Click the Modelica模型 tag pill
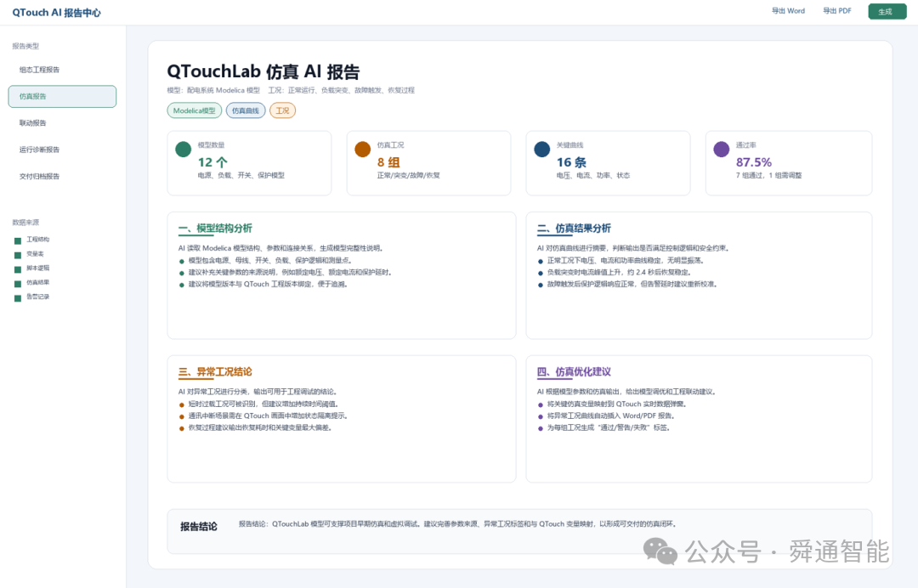The height and width of the screenshot is (588, 918). [195, 110]
